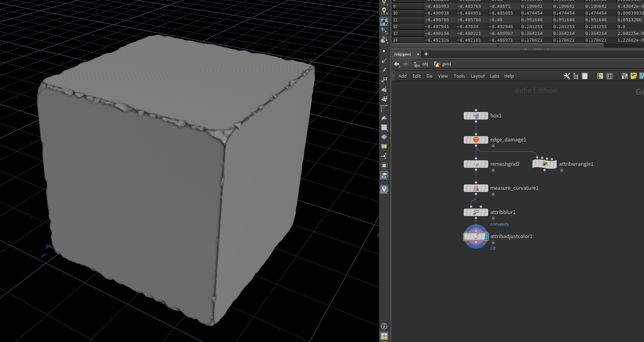Toggle display primitive normals icon
The image size is (644, 342).
point(384,89)
